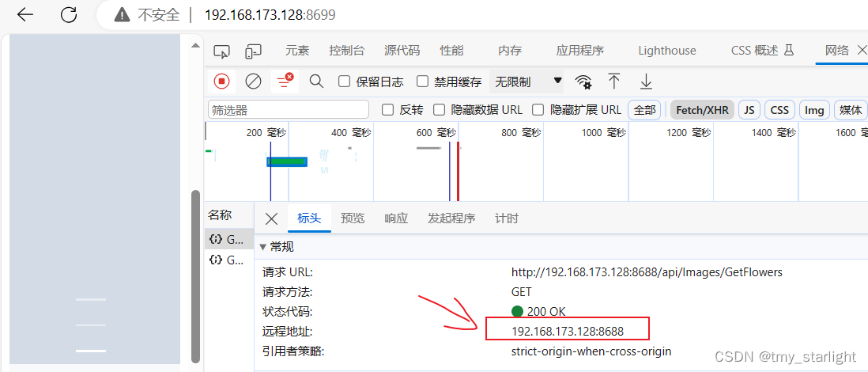Switch to the 源代码 tab

402,51
